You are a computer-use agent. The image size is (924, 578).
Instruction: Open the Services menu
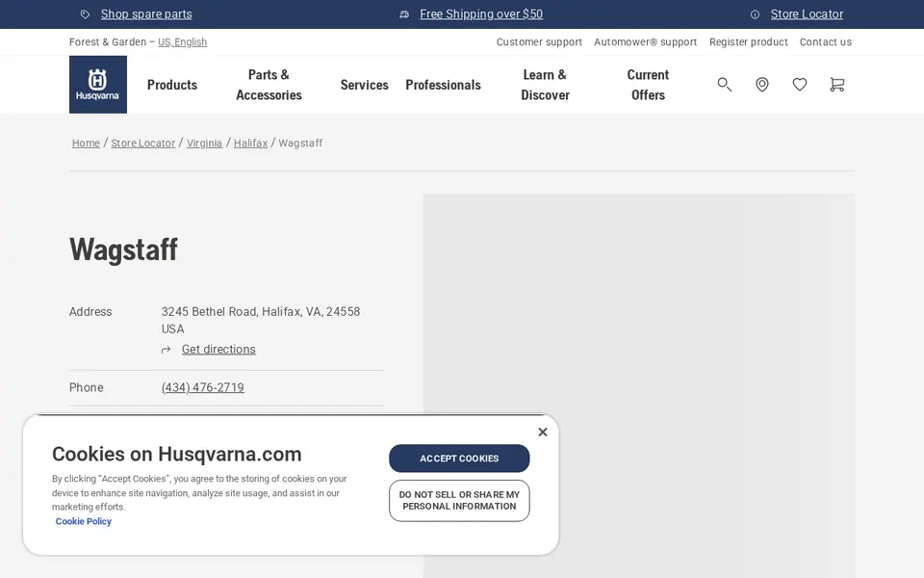point(364,85)
